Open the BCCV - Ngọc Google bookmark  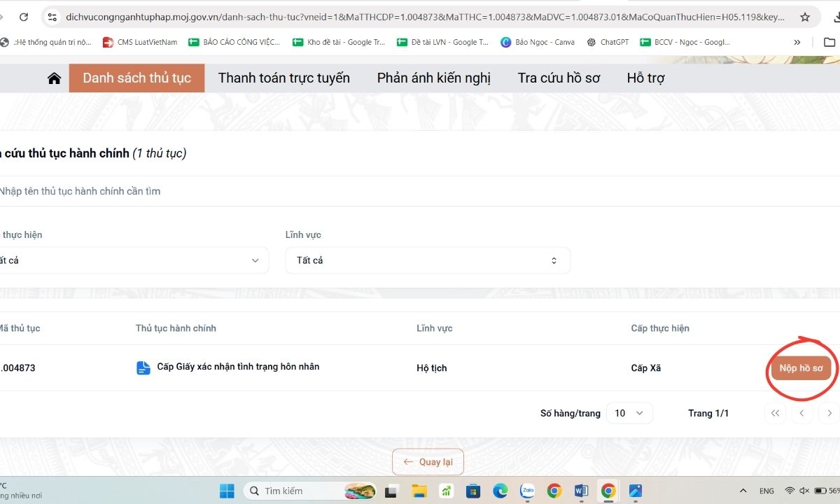point(685,42)
